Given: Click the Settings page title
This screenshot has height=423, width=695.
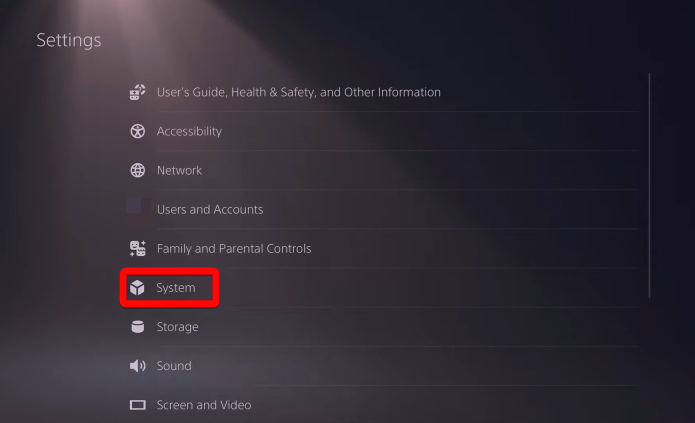Looking at the screenshot, I should coord(69,41).
